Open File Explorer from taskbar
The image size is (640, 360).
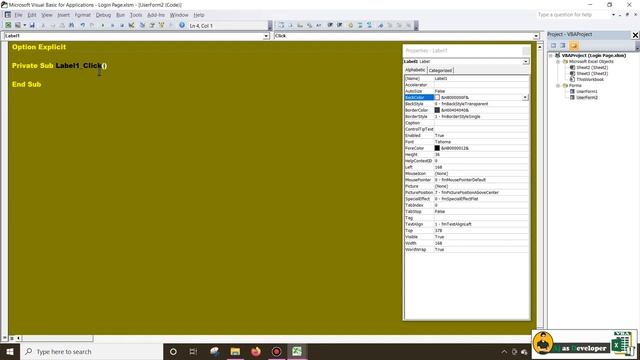click(x=235, y=351)
